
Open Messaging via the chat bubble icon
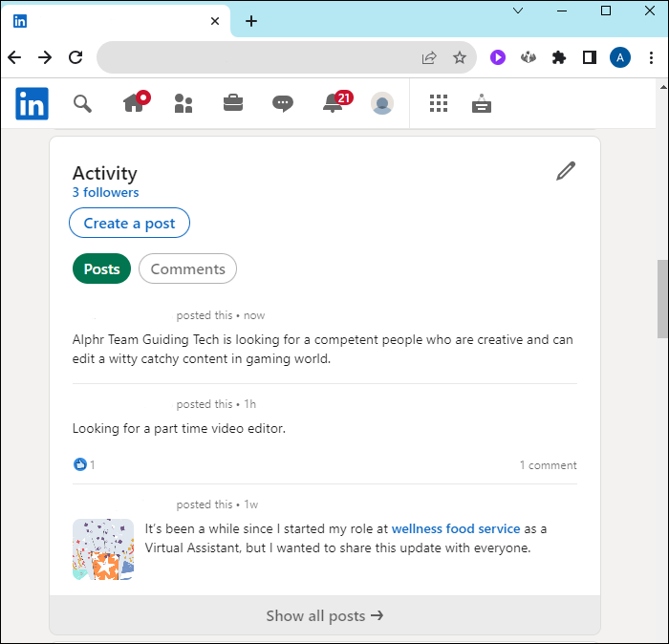pyautogui.click(x=283, y=103)
